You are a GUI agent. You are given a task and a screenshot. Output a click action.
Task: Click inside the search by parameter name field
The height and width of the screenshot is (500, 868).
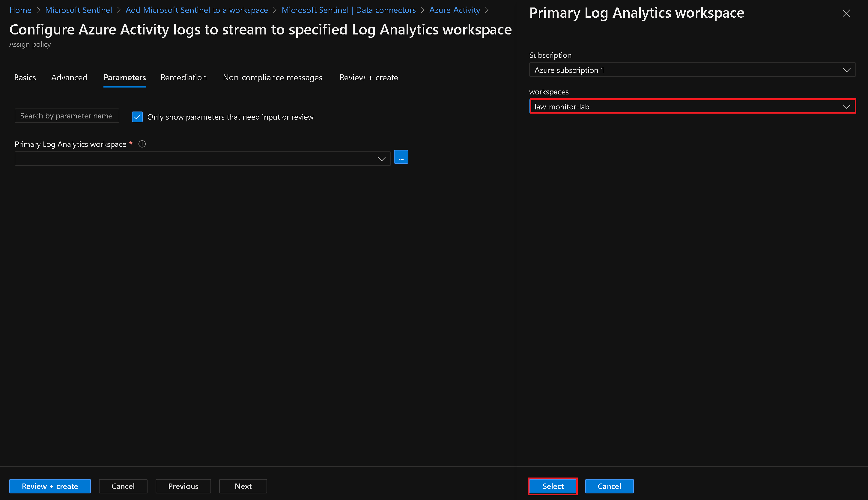pos(67,116)
